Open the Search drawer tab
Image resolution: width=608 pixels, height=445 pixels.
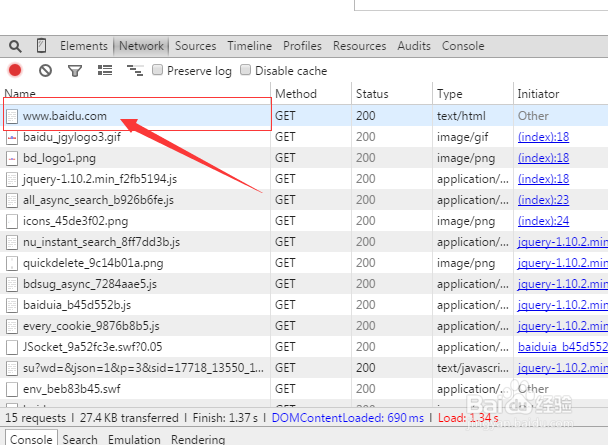click(80, 439)
